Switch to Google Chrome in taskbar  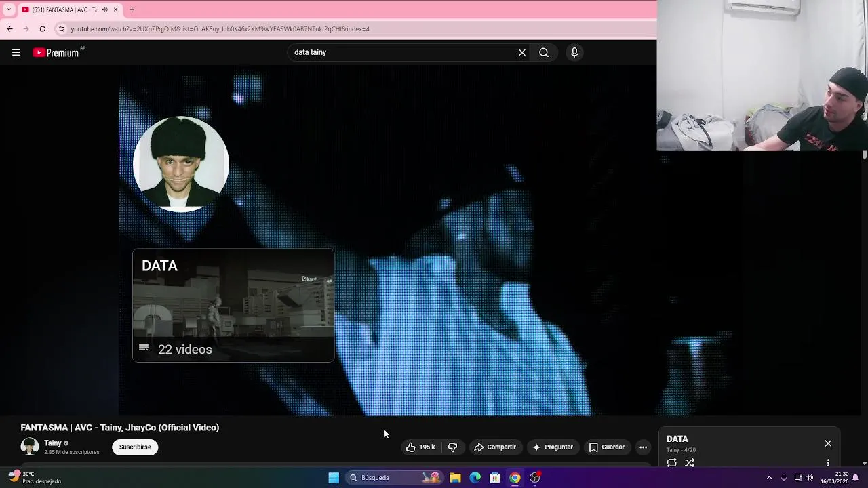(515, 478)
